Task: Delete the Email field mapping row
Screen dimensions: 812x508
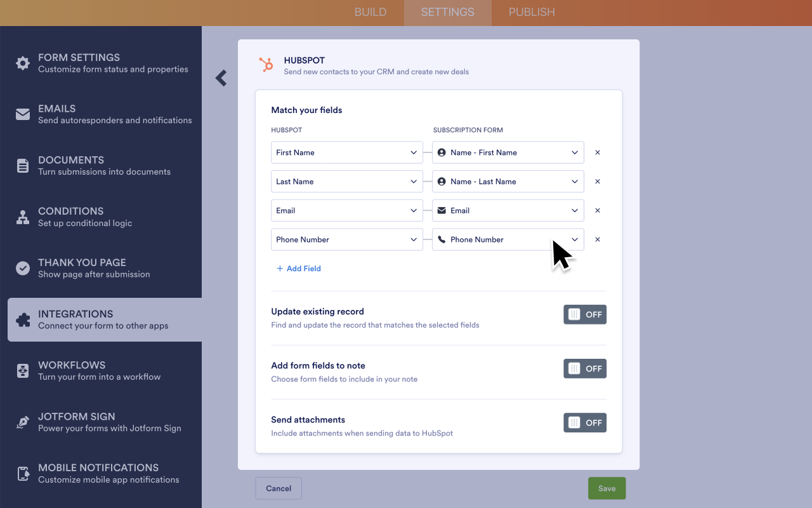Action: [x=598, y=211]
